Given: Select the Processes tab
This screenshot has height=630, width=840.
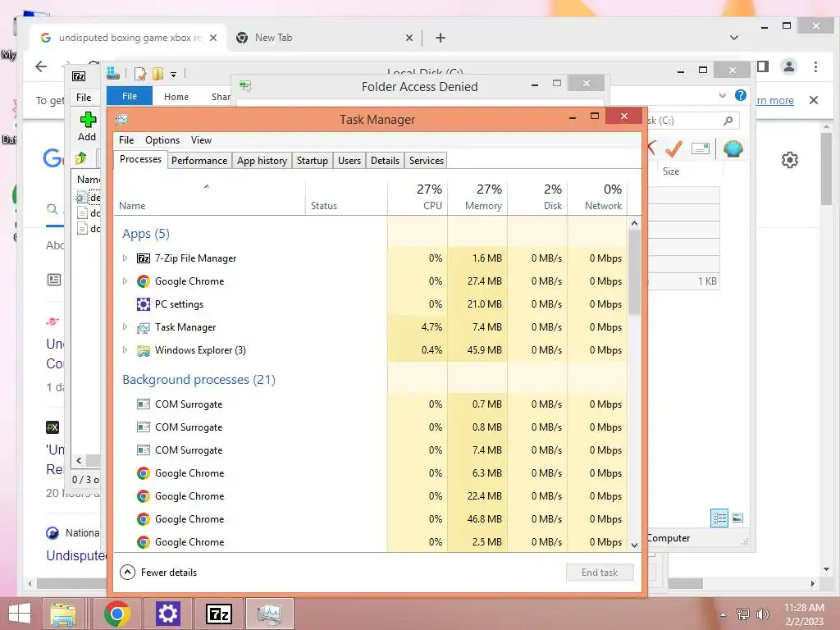Looking at the screenshot, I should click(140, 159).
